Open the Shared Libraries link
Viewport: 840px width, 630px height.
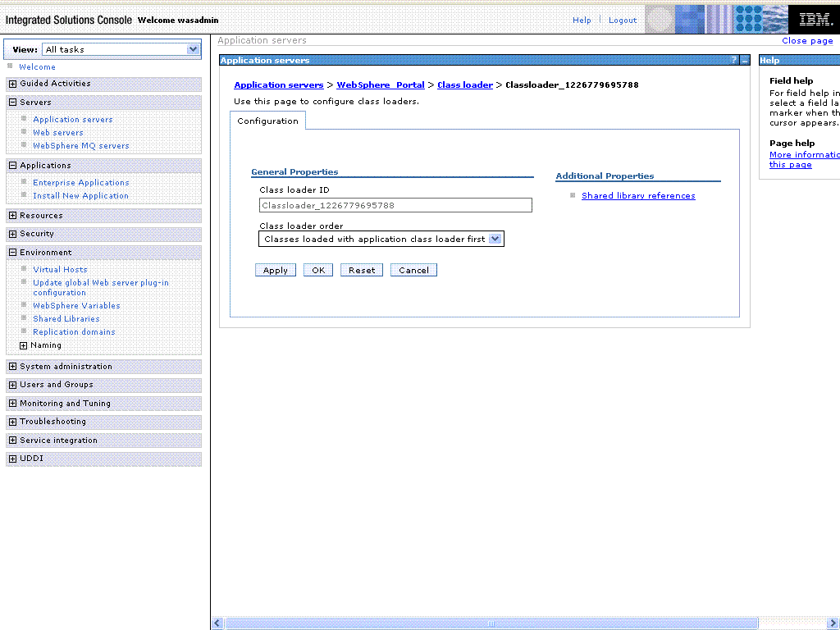point(66,319)
